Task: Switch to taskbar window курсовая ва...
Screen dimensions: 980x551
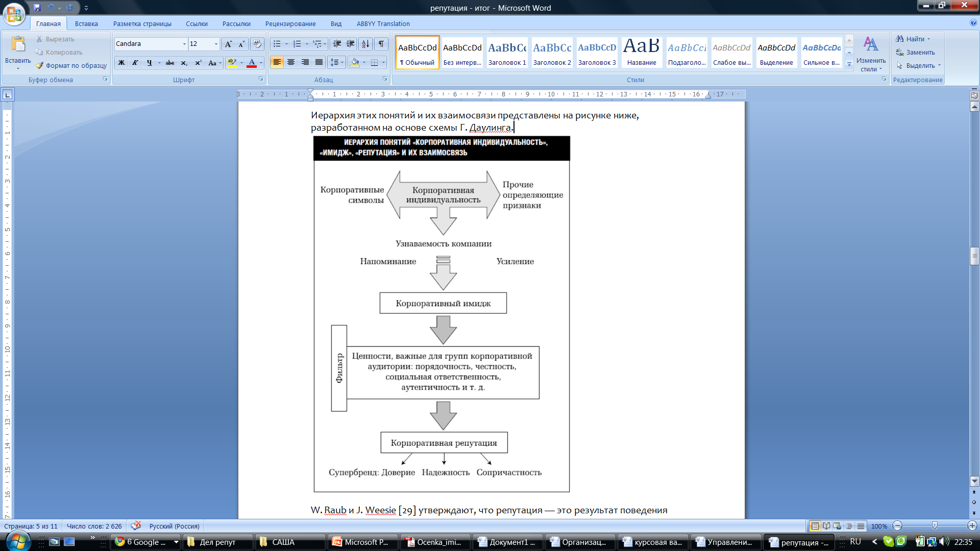Action: pos(653,542)
